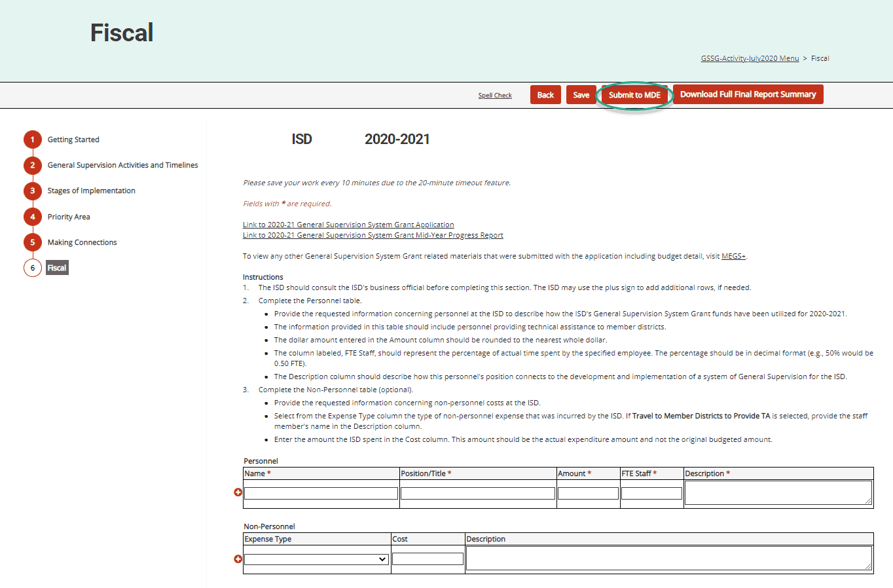This screenshot has width=893, height=588.
Task: Select step 6 circle icon in sidebar
Action: [33, 268]
